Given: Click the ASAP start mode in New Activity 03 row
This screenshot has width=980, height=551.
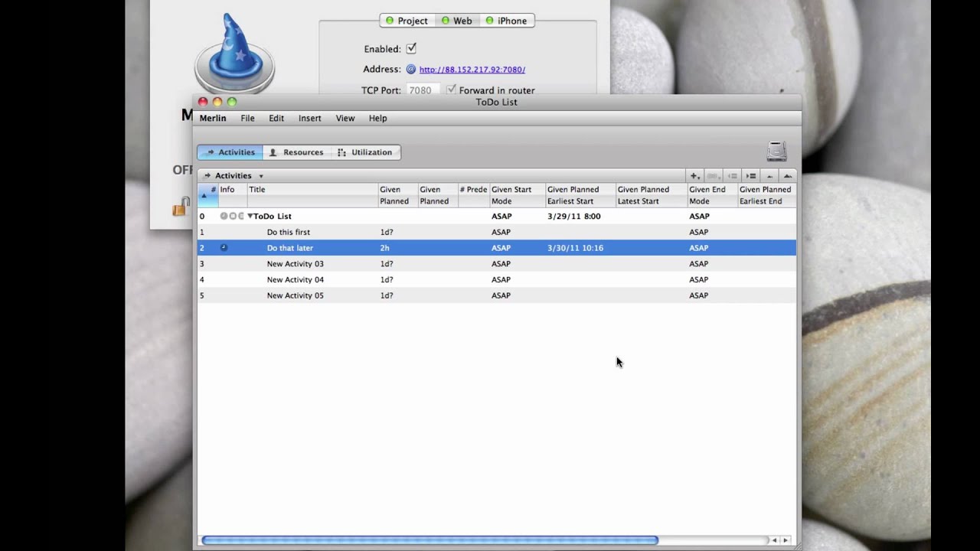Looking at the screenshot, I should 501,263.
